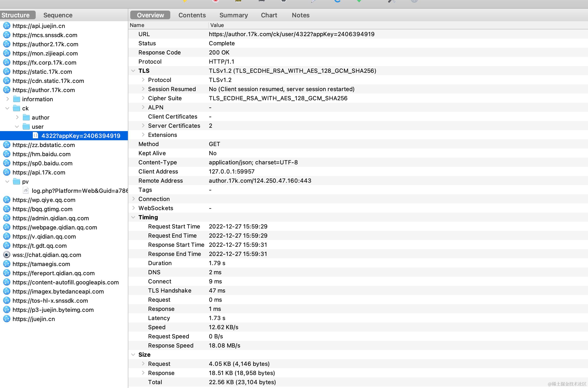Click the information folder icon

[17, 99]
